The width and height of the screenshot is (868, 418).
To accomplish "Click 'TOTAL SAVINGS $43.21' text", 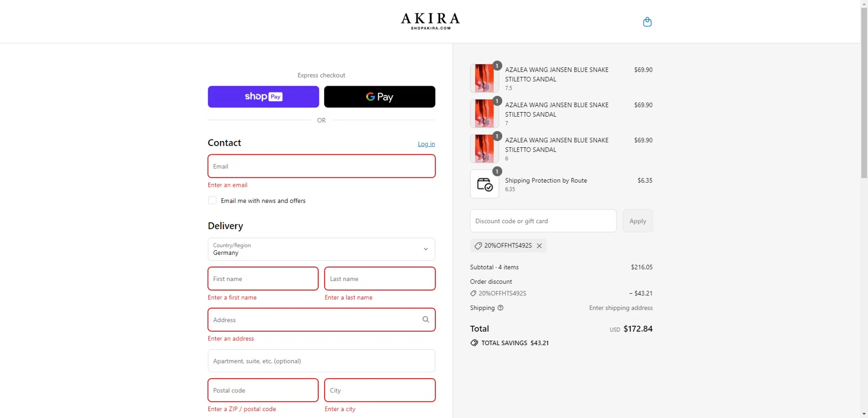I will point(515,343).
